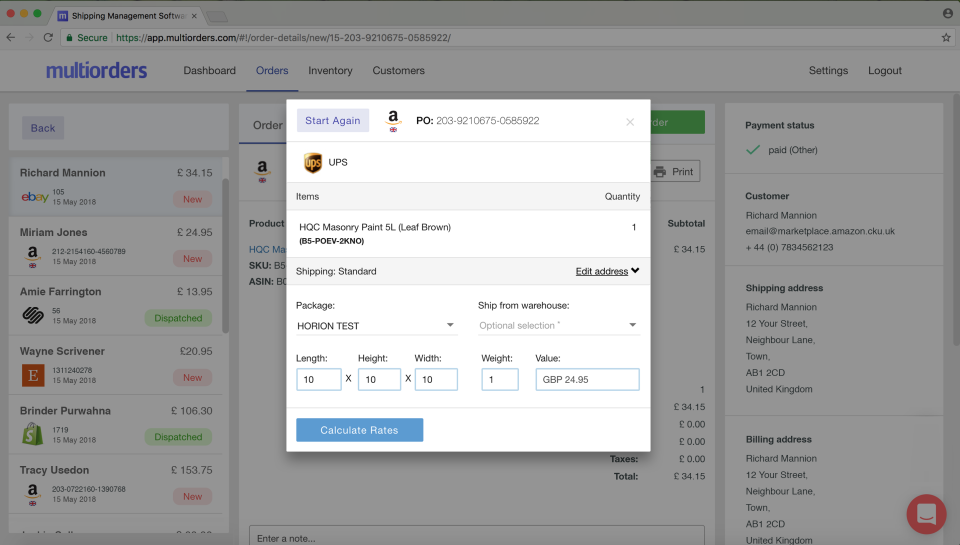
Task: Click the Width input field
Action: [436, 380]
